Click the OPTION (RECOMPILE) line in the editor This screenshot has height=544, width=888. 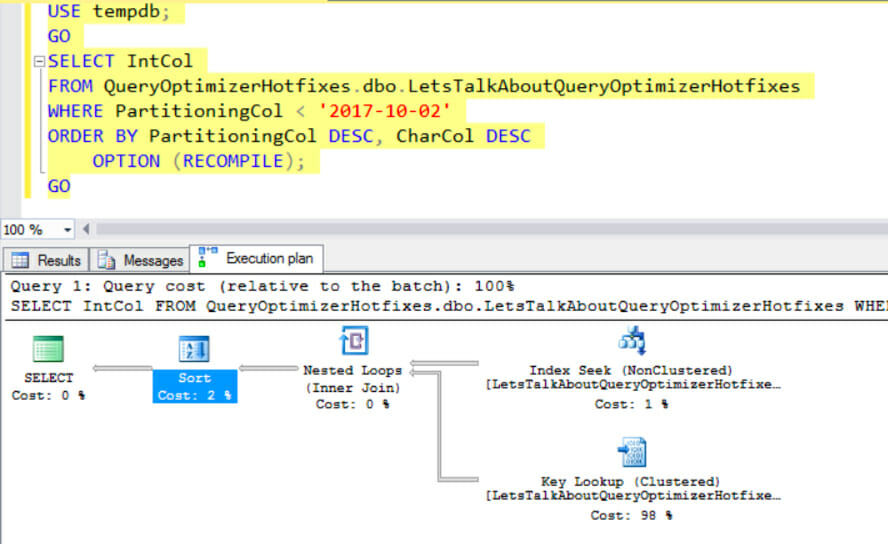[198, 161]
